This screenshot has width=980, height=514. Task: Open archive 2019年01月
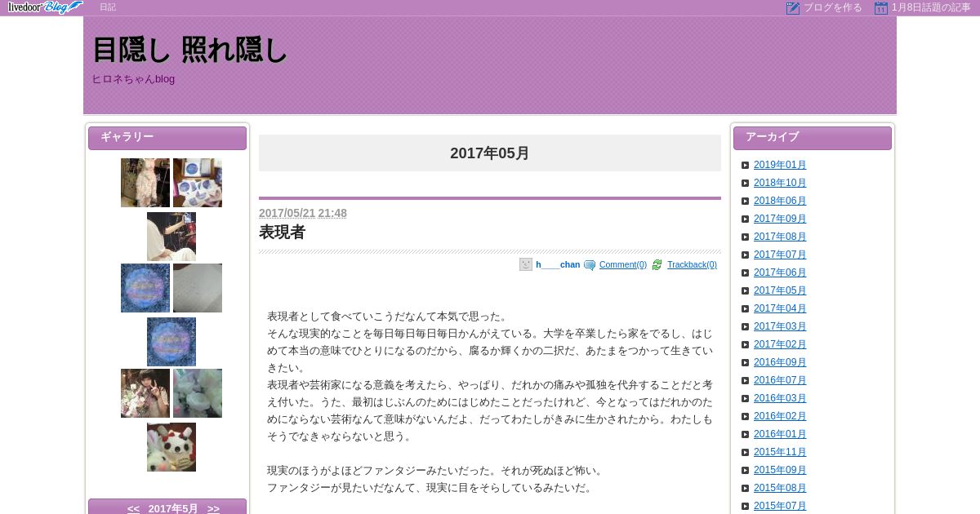tap(780, 165)
